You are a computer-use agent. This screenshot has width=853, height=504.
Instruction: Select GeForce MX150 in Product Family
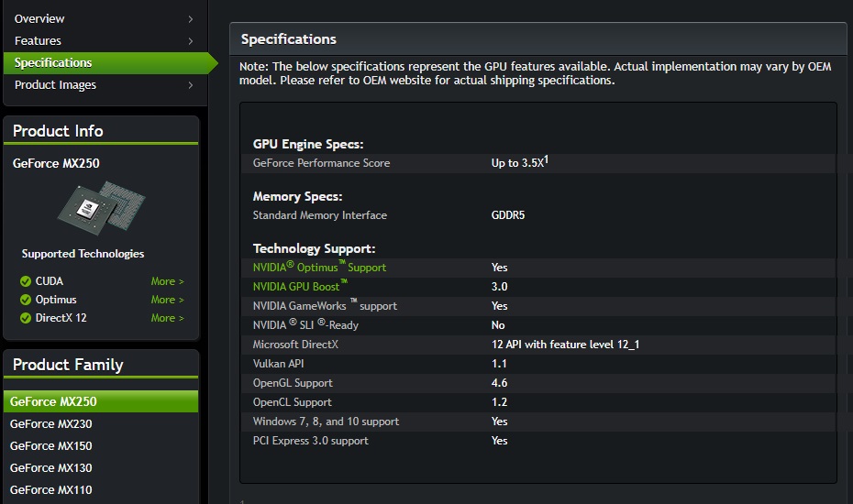pyautogui.click(x=51, y=446)
